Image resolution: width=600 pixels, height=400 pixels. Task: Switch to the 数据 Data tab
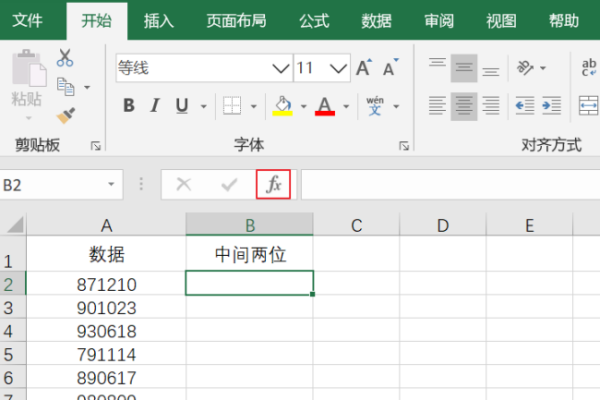click(x=377, y=21)
